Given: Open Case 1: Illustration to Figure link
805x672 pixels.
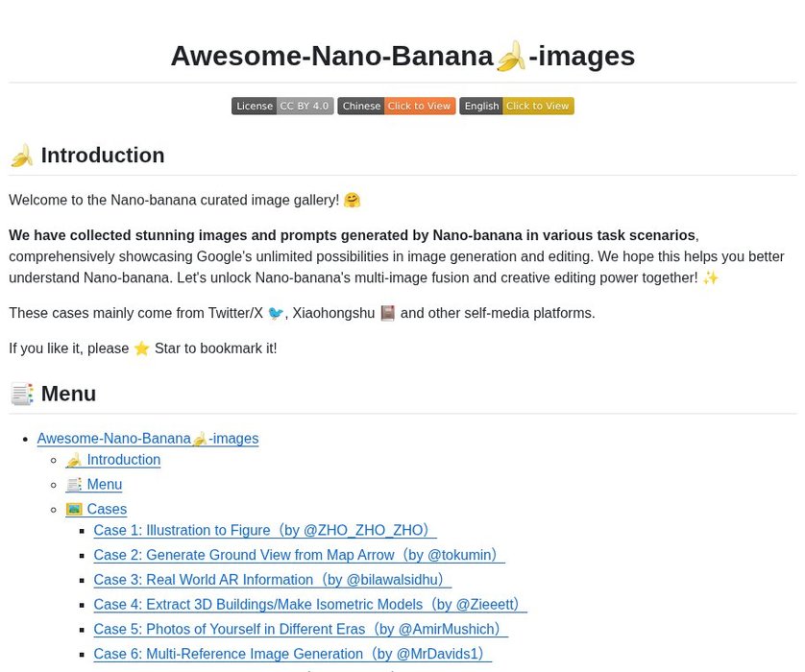Looking at the screenshot, I should (x=264, y=530).
